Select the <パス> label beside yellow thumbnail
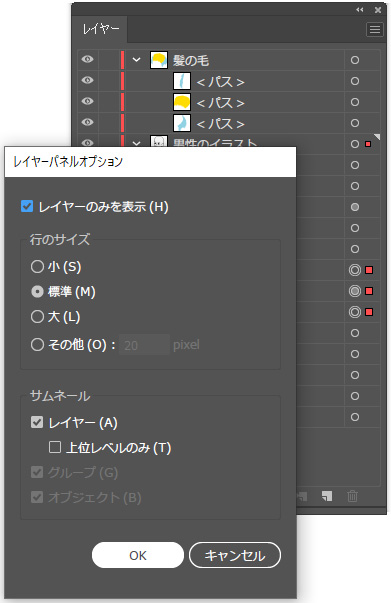 [221, 103]
